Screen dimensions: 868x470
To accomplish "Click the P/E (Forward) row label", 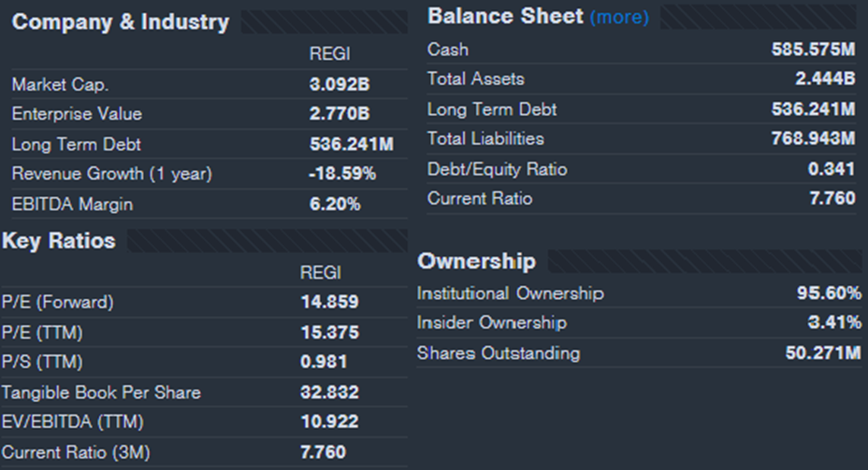I will [57, 303].
